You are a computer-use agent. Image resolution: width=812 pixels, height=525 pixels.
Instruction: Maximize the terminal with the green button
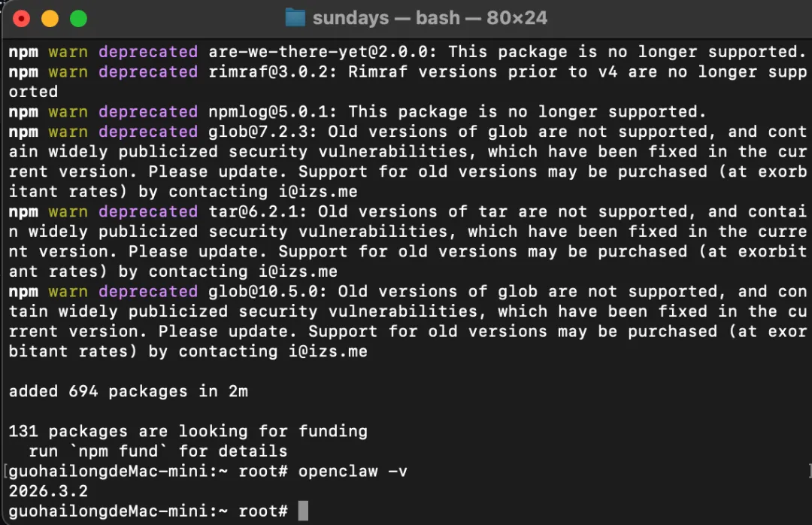point(78,19)
